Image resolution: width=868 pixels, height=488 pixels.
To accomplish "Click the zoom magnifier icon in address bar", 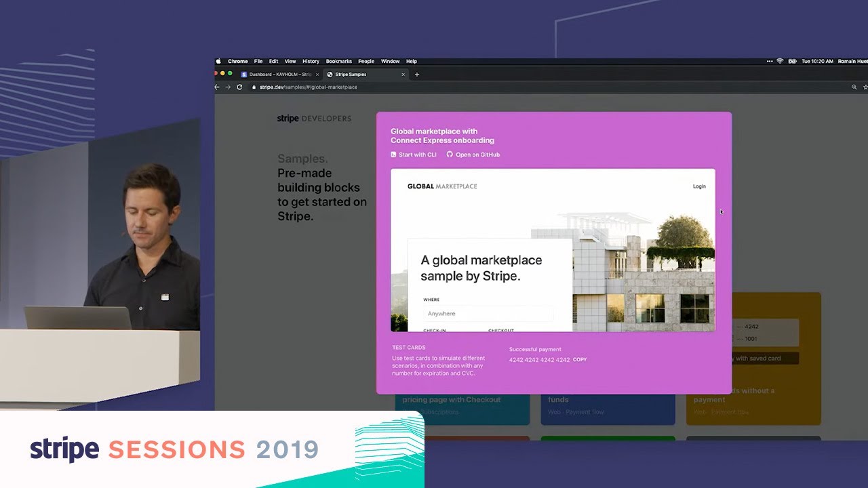I will [x=854, y=87].
